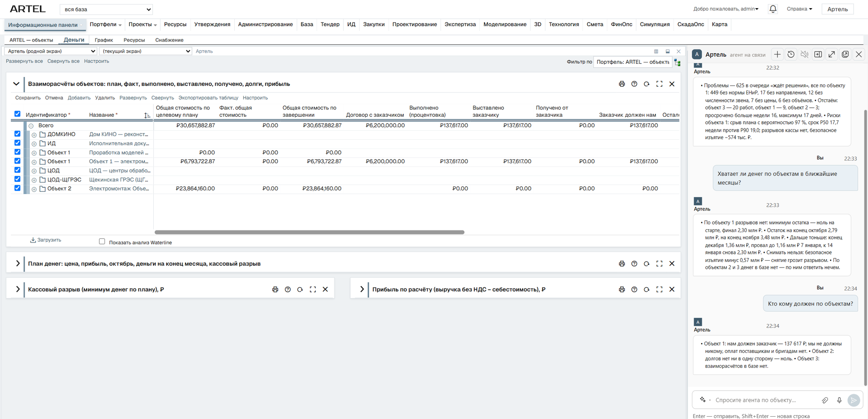Screen dimensions: 868x419
Task: Dock agent panel sidebar icon
Action: [x=818, y=54]
